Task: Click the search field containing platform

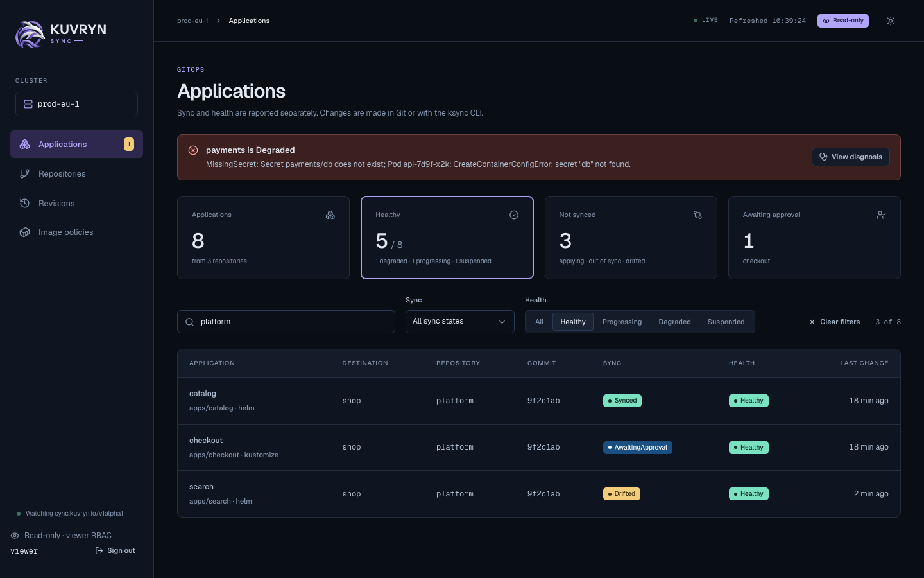Action: (286, 322)
